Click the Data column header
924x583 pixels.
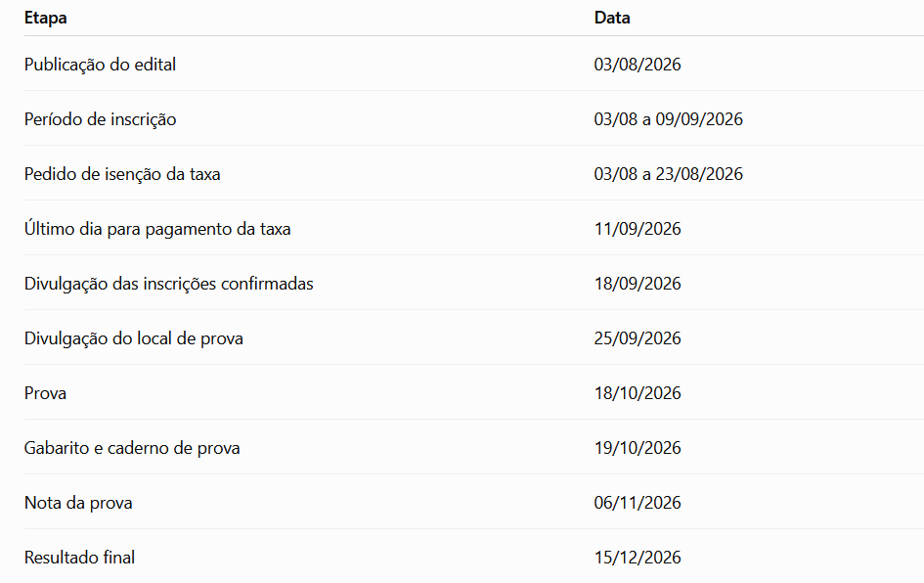point(612,18)
